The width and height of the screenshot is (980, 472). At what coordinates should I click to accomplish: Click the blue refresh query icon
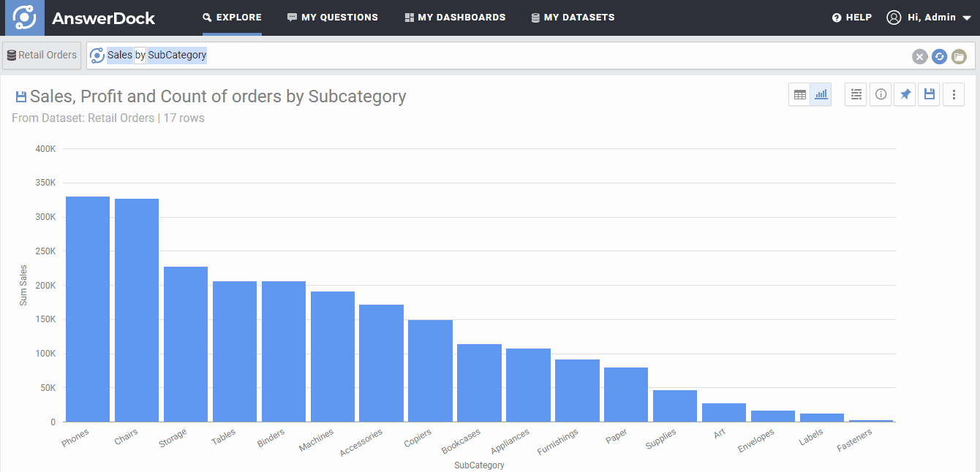tap(939, 56)
